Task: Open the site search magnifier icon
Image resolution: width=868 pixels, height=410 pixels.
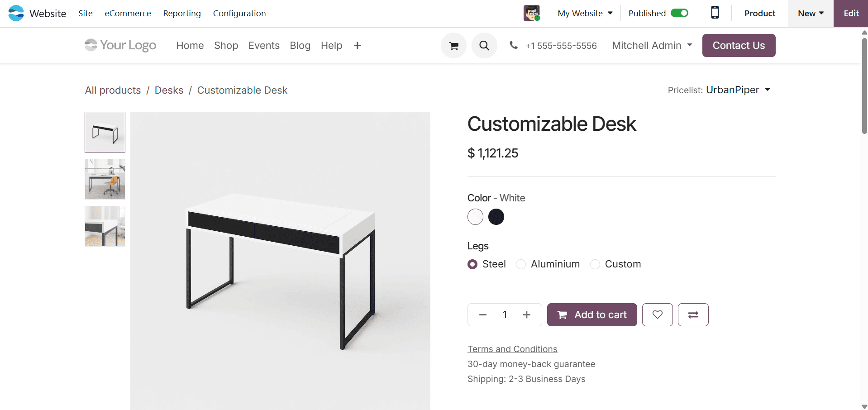Action: (484, 45)
